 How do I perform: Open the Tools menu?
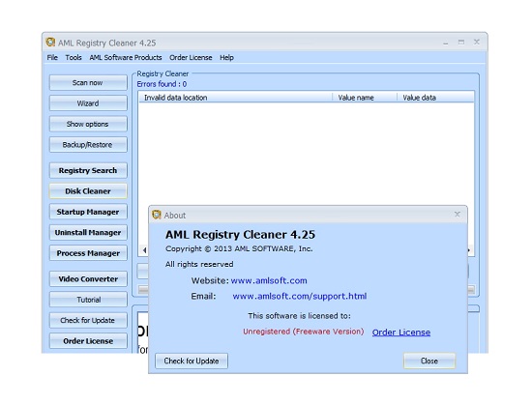(74, 58)
